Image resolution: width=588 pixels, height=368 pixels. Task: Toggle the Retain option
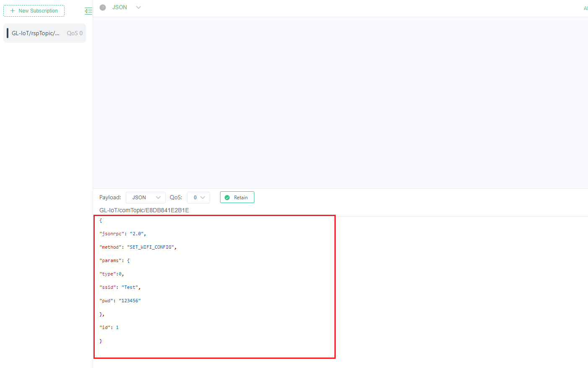237,198
